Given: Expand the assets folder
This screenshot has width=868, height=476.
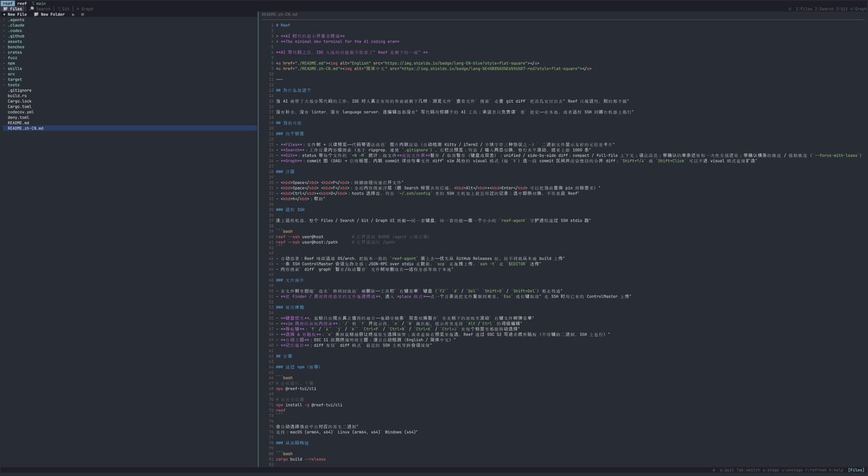Looking at the screenshot, I should point(14,42).
